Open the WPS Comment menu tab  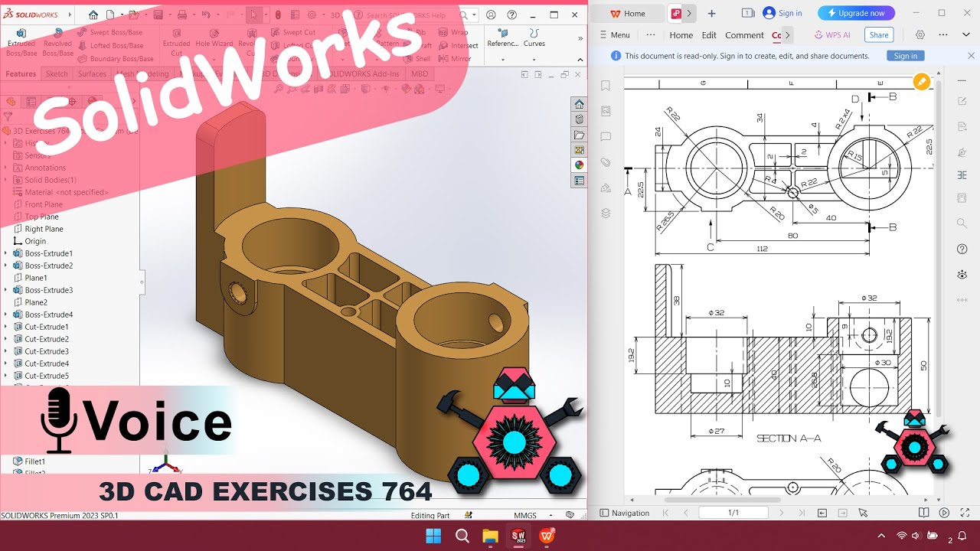tap(744, 35)
